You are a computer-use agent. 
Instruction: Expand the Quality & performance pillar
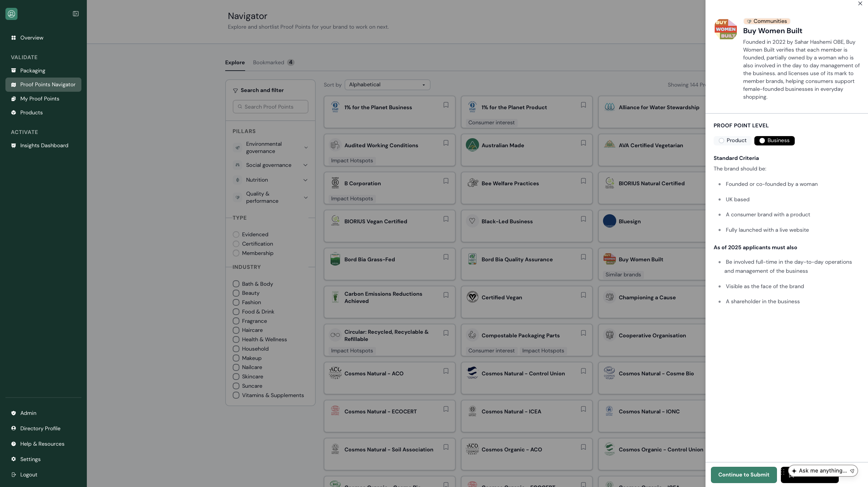click(x=306, y=198)
